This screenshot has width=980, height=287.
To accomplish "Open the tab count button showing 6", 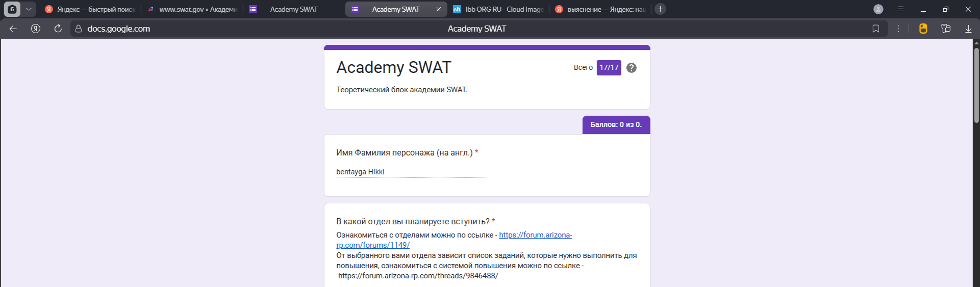I will coord(12,9).
